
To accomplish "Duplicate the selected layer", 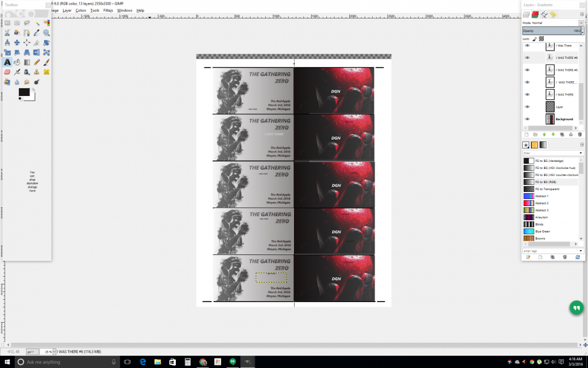I will (562, 134).
